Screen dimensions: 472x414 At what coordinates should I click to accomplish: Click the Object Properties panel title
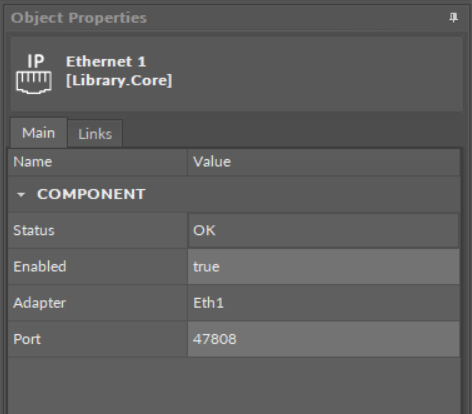click(x=79, y=18)
